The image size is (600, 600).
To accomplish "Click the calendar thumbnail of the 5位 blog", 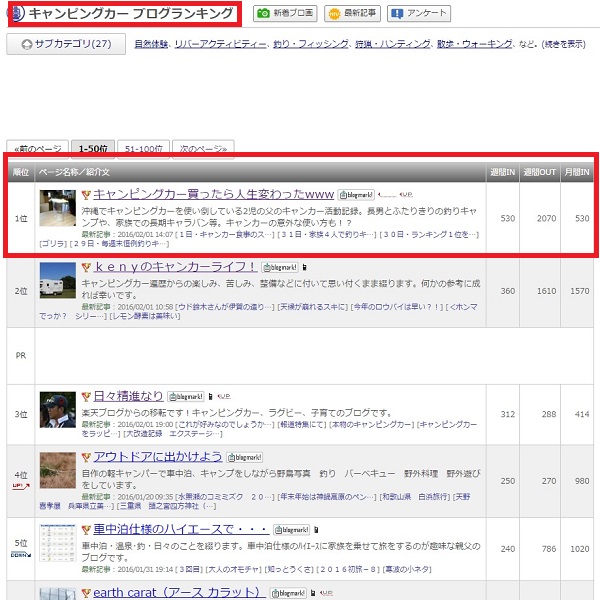I will tap(58, 543).
